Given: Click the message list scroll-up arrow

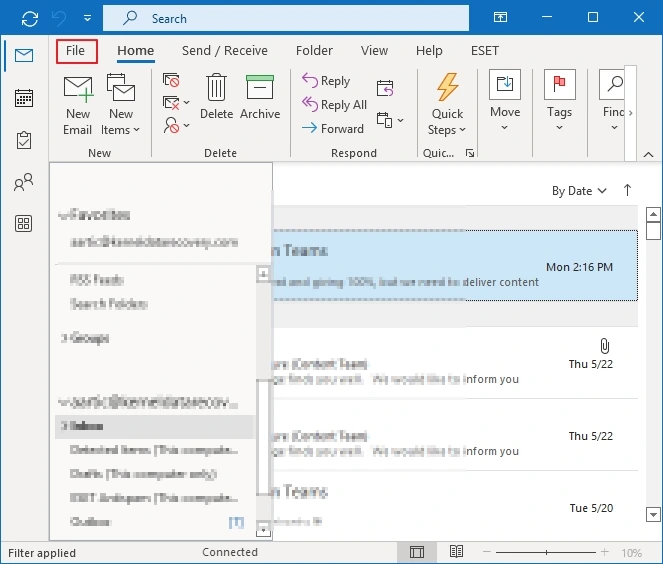Looking at the screenshot, I should [653, 214].
